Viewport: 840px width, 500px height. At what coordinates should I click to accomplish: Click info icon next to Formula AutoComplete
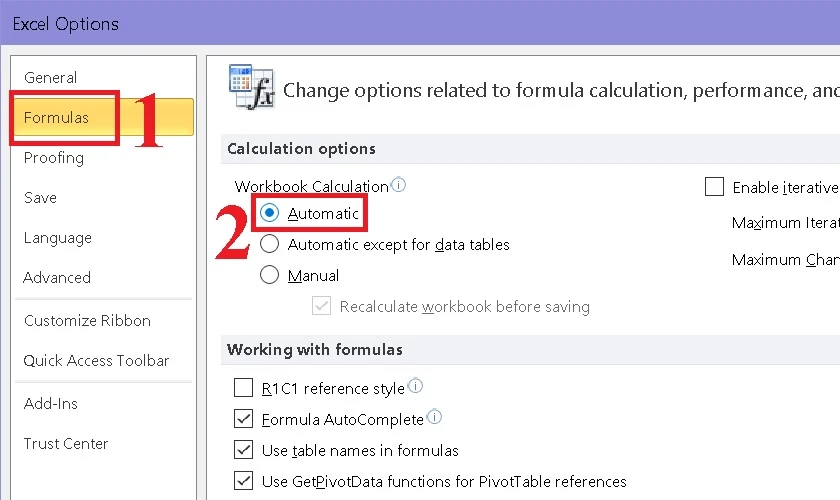[434, 416]
